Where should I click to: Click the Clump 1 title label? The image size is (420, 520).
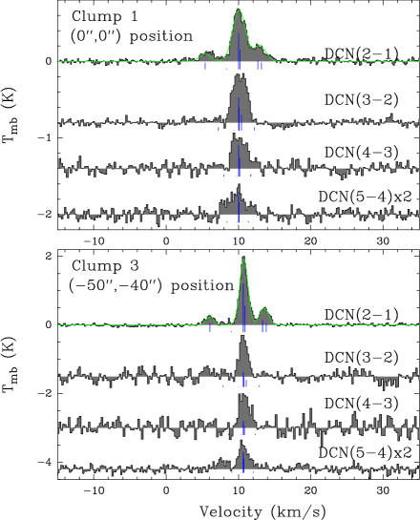tap(104, 17)
